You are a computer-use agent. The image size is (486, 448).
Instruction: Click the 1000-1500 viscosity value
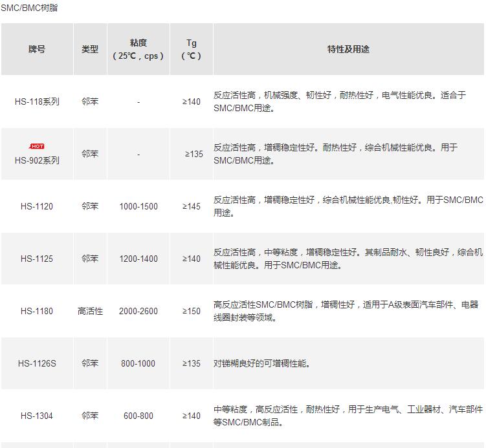[x=138, y=206]
